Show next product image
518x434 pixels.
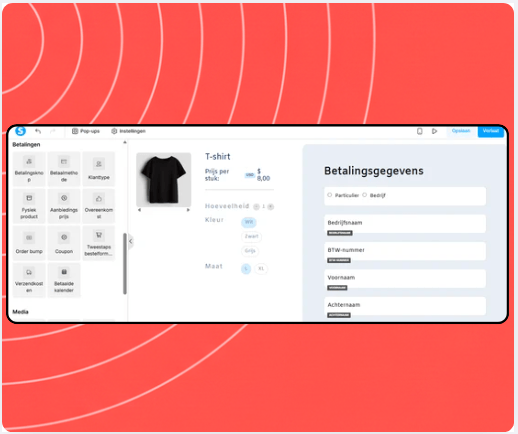tap(188, 210)
